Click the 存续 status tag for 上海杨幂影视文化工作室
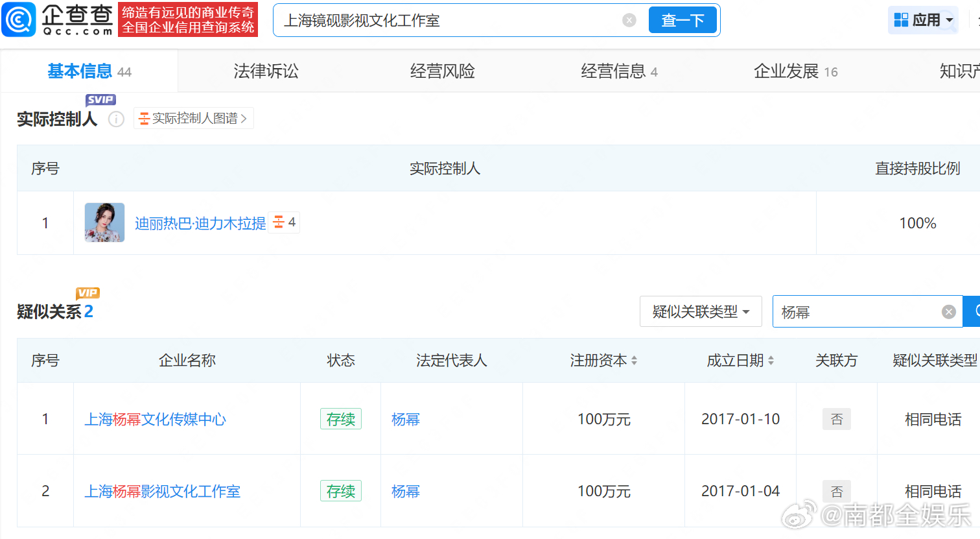Viewport: 980px width, 539px height. pyautogui.click(x=341, y=491)
